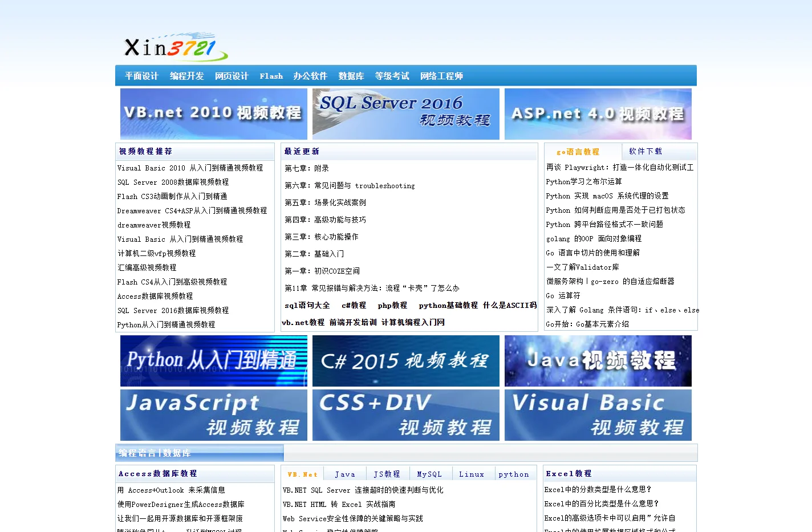
Task: Open Flash CS3动画制作从入门到精通 link
Action: 172,196
